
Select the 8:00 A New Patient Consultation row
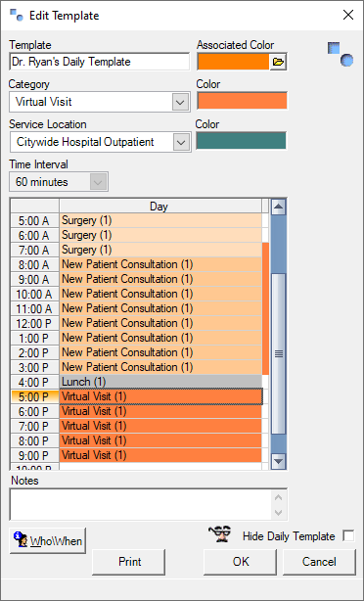160,264
